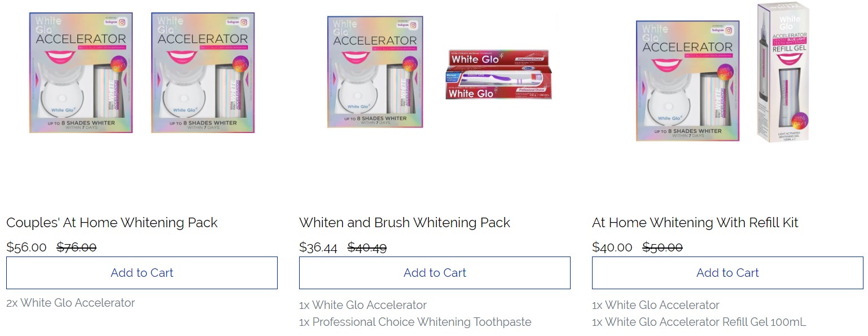Image resolution: width=868 pixels, height=336 pixels.
Task: Open the Whiten and Brush Whitening Pack title
Action: click(x=404, y=223)
